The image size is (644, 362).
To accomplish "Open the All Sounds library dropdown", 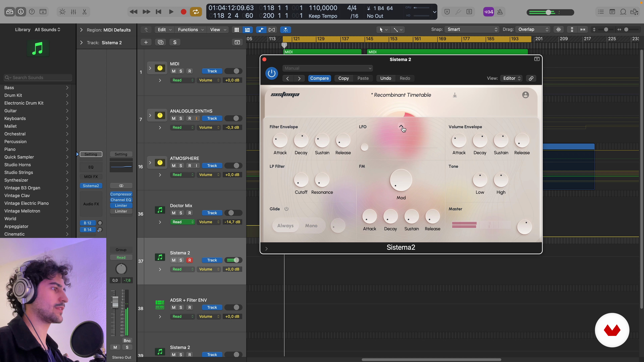I will point(47,29).
